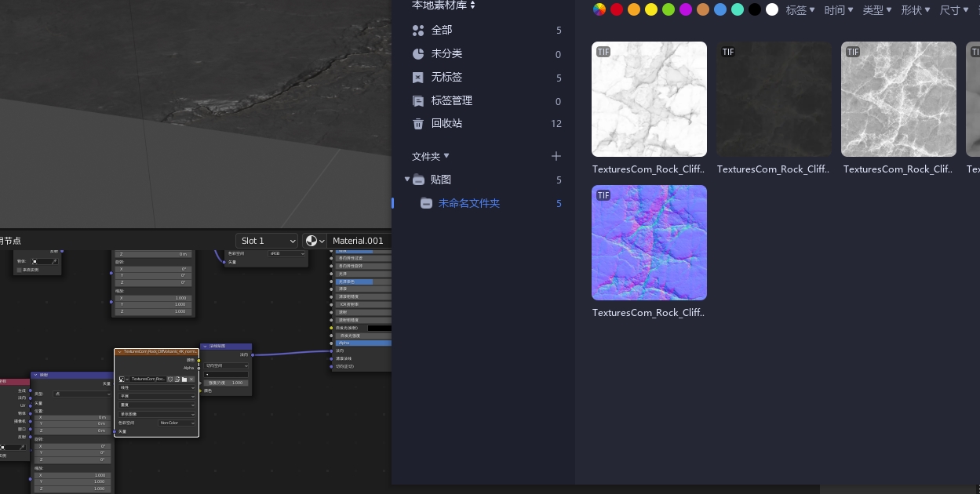Viewport: 980px width, 494px height.
Task: Open the rainbow custom color picker
Action: coord(599,9)
